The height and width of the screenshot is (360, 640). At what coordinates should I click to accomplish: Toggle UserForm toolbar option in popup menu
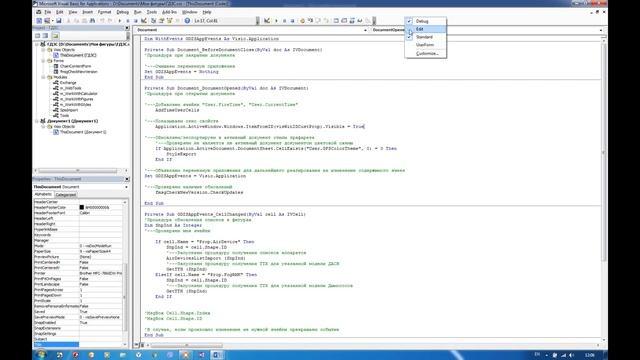pos(425,44)
